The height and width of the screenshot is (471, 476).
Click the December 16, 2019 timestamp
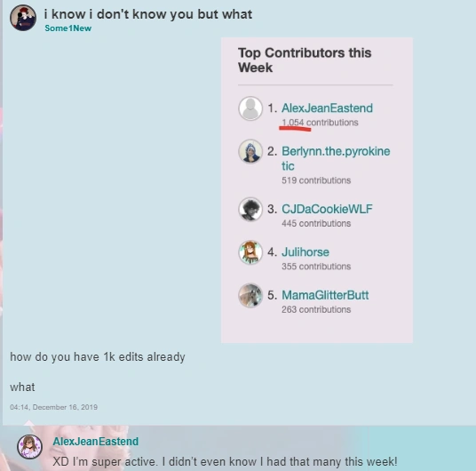(x=54, y=407)
